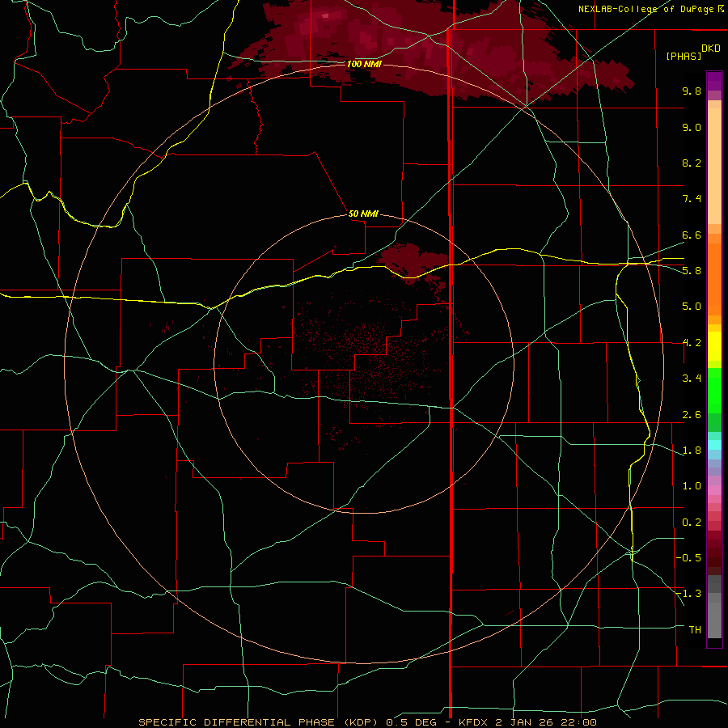728x728 pixels.
Task: Click the purple band atop the color bar
Action: 714,81
